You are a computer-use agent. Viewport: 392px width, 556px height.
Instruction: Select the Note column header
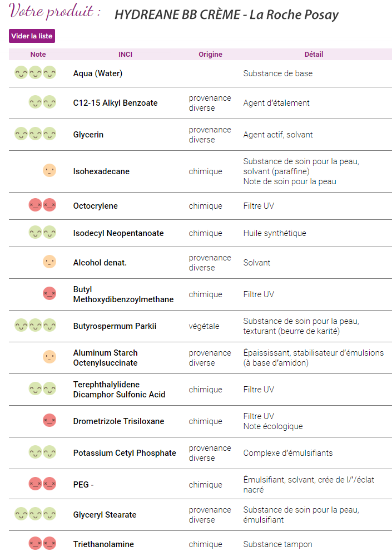pyautogui.click(x=38, y=54)
